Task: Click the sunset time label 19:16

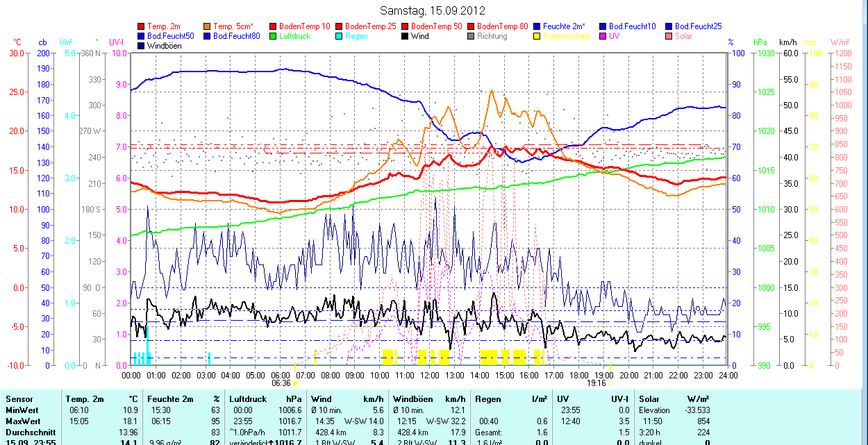Action: point(596,383)
